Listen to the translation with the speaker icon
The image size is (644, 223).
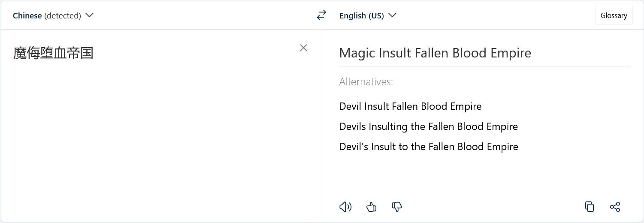345,207
